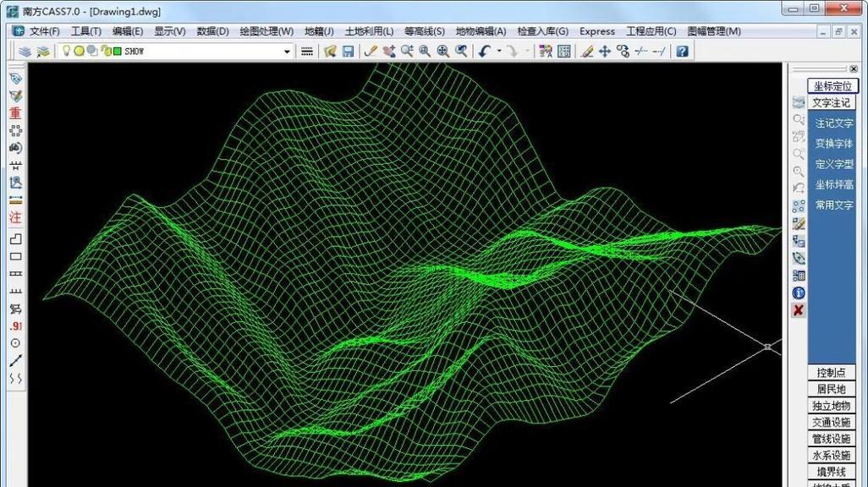The image size is (868, 487).
Task: Click the 文字注记 panel button
Action: click(x=831, y=103)
